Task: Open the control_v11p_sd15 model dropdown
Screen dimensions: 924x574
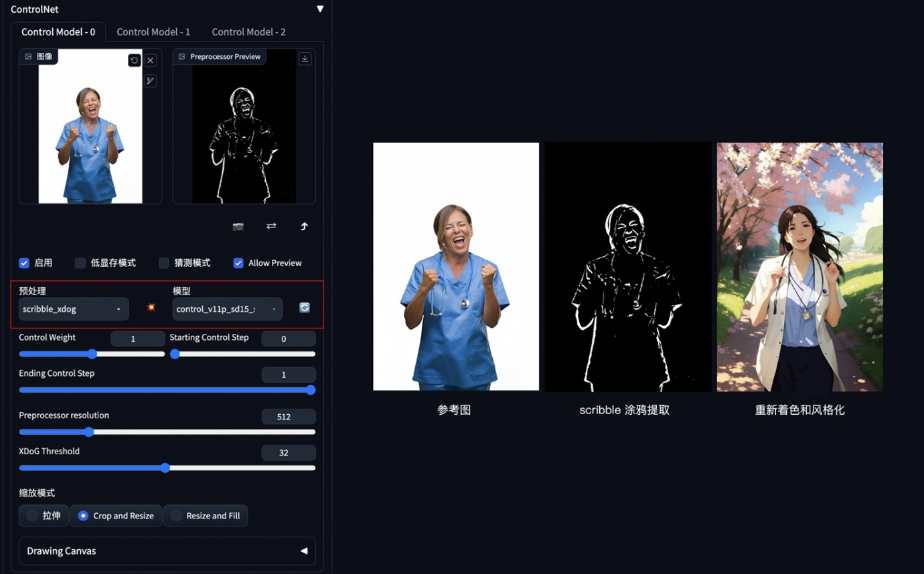Action: click(x=228, y=309)
